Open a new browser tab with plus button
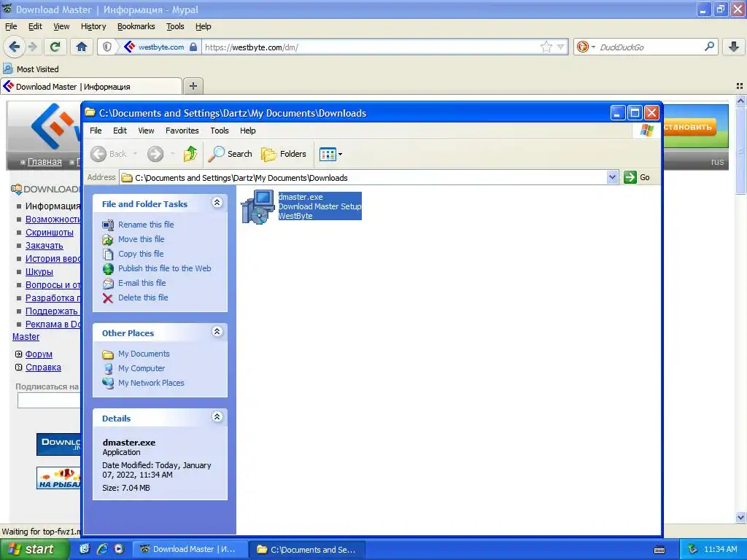The width and height of the screenshot is (747, 560). [193, 86]
